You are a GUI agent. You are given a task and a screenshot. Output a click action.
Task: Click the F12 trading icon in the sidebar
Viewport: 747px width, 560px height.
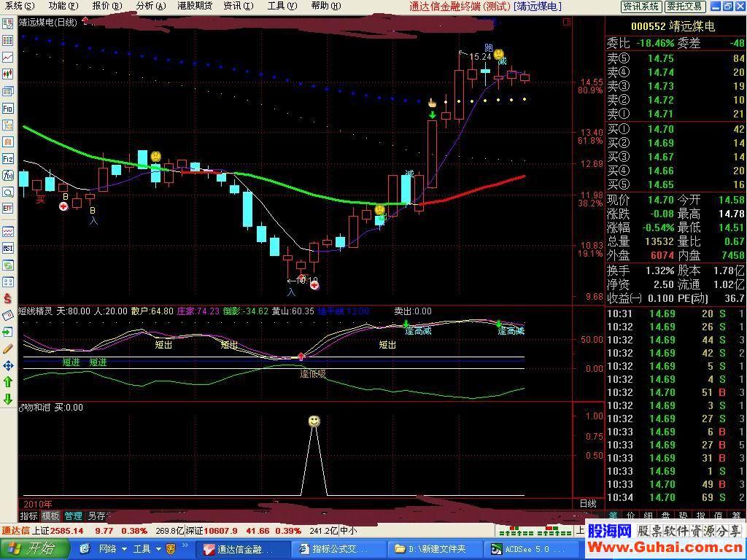pyautogui.click(x=7, y=158)
